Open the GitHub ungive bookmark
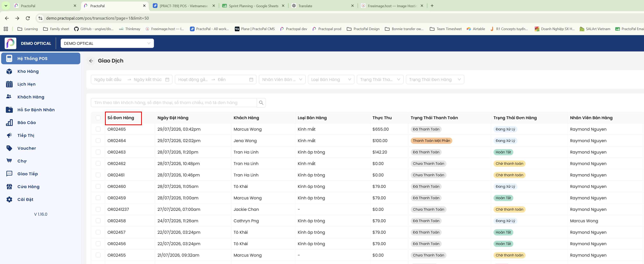Screen dimensions: 644x264 tap(94, 29)
